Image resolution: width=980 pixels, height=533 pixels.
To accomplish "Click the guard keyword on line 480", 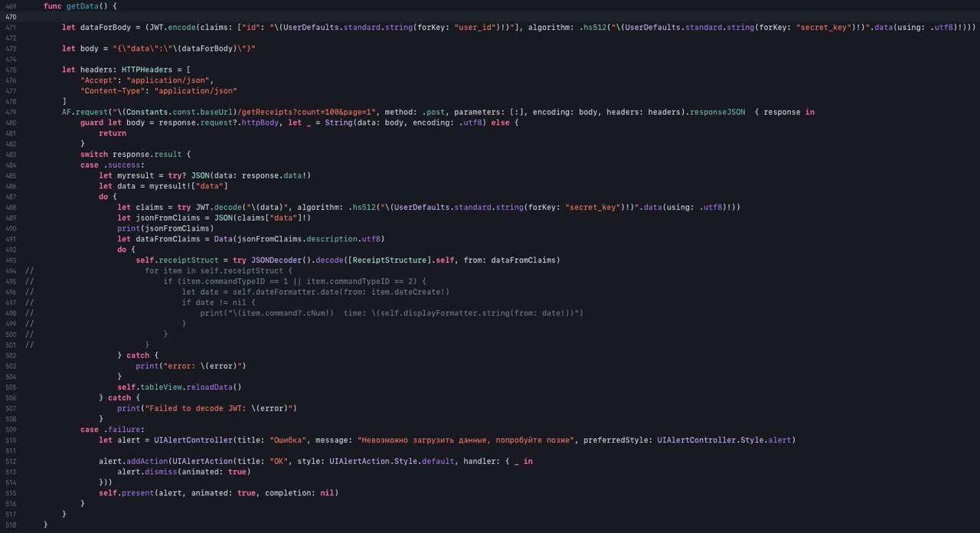I will point(92,123).
